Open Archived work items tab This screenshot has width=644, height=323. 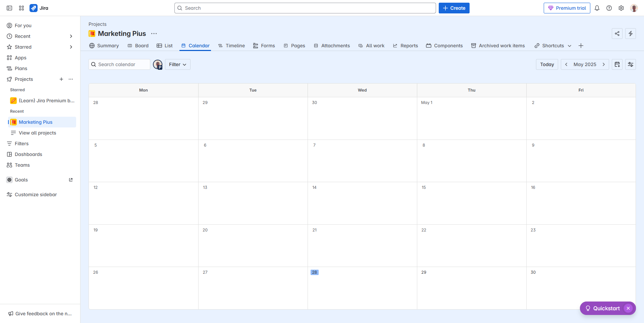click(x=498, y=46)
